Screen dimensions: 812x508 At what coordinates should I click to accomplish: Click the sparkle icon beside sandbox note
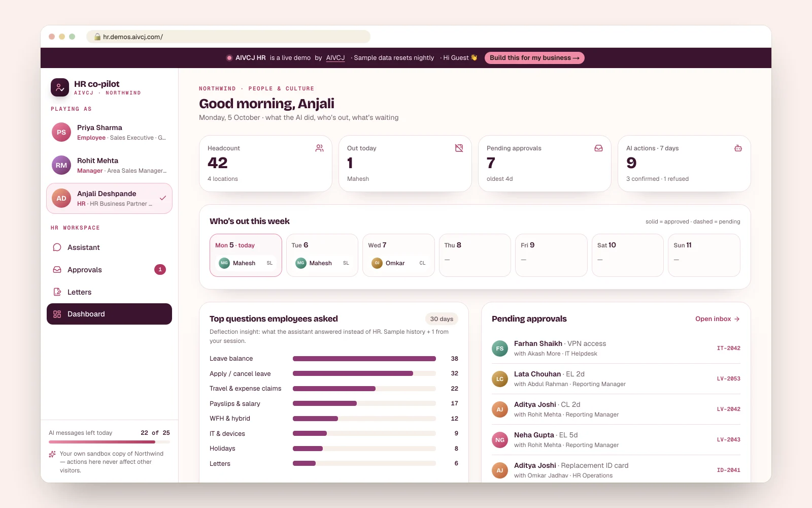tap(52, 454)
